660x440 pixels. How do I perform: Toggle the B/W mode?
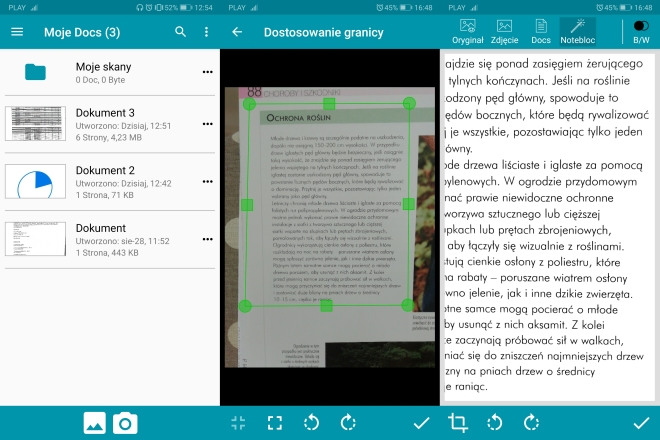pos(641,32)
